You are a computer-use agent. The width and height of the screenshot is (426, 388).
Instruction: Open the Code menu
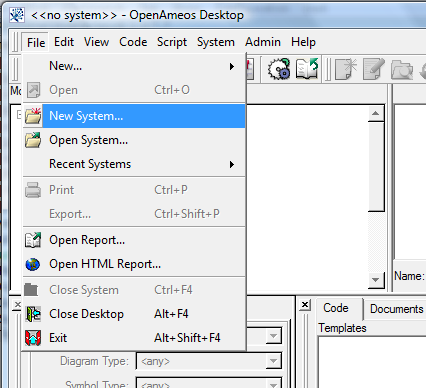pyautogui.click(x=133, y=42)
